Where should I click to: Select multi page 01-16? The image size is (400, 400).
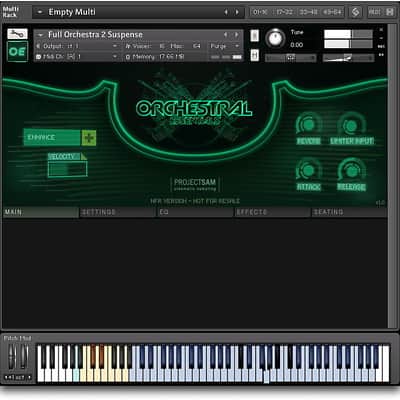(x=260, y=12)
